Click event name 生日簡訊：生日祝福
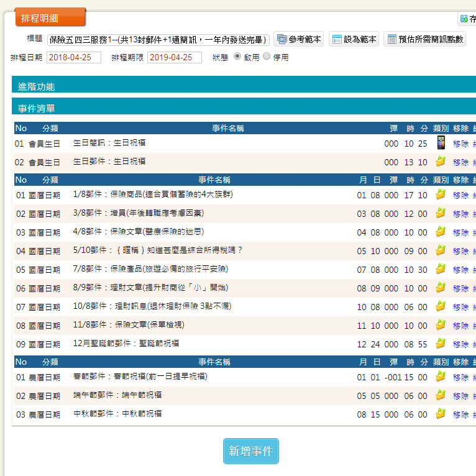Viewport: 476px width, 476px height. [x=109, y=143]
